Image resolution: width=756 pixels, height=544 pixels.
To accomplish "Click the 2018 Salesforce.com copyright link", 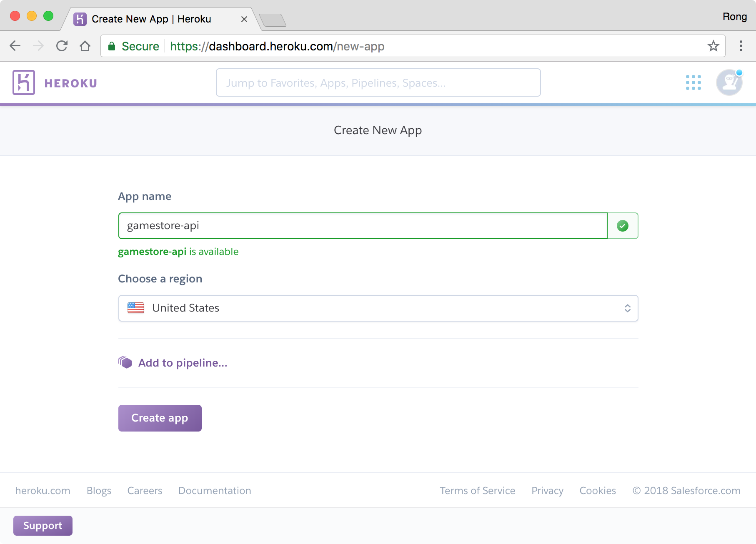I will pyautogui.click(x=686, y=491).
